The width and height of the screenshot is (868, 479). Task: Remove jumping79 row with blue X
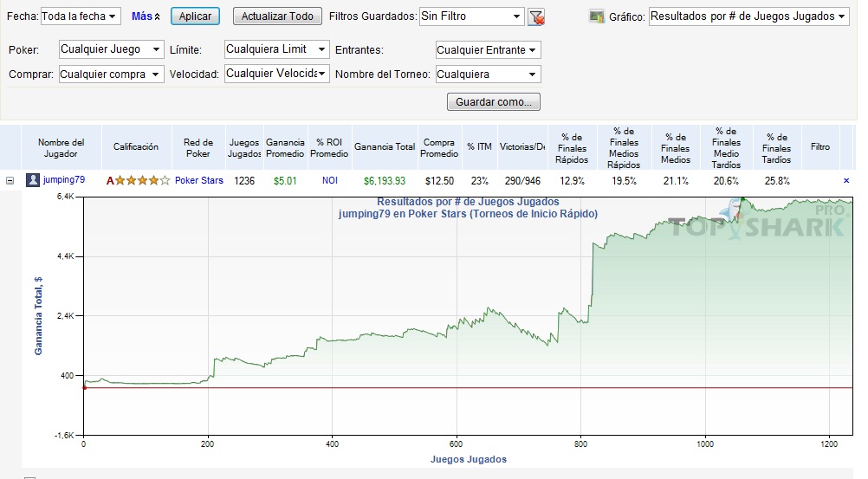(845, 180)
